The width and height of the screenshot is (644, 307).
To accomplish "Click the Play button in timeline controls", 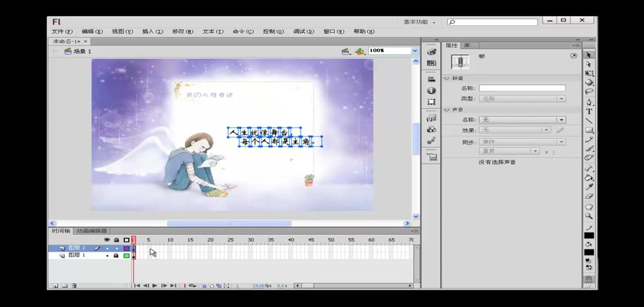I will coord(155,286).
